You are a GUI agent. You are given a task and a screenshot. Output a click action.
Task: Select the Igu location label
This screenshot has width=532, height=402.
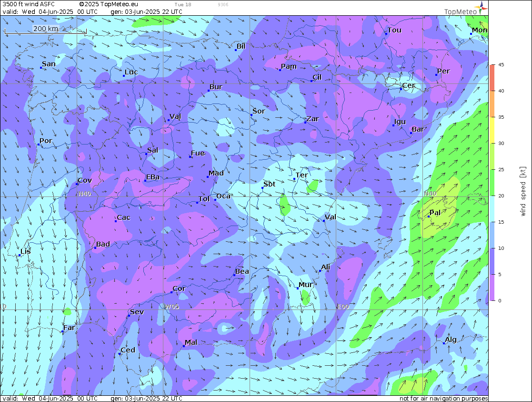coord(400,122)
